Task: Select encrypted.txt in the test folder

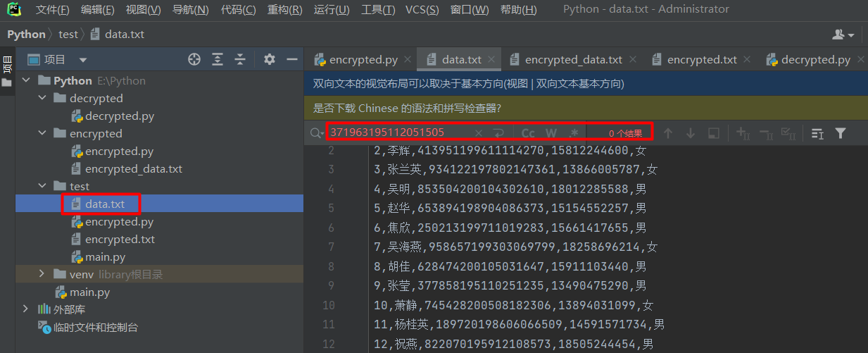Action: tap(113, 239)
